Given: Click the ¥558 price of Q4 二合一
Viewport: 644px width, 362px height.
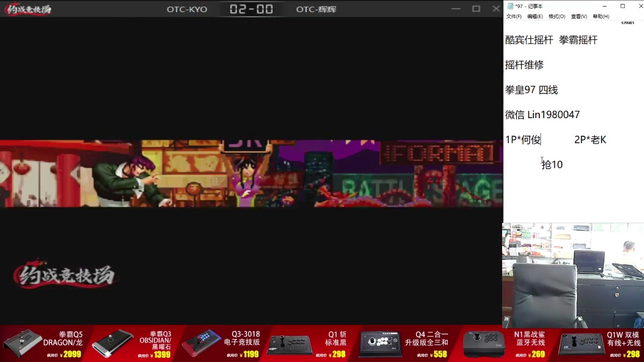Looking at the screenshot, I should point(438,354).
